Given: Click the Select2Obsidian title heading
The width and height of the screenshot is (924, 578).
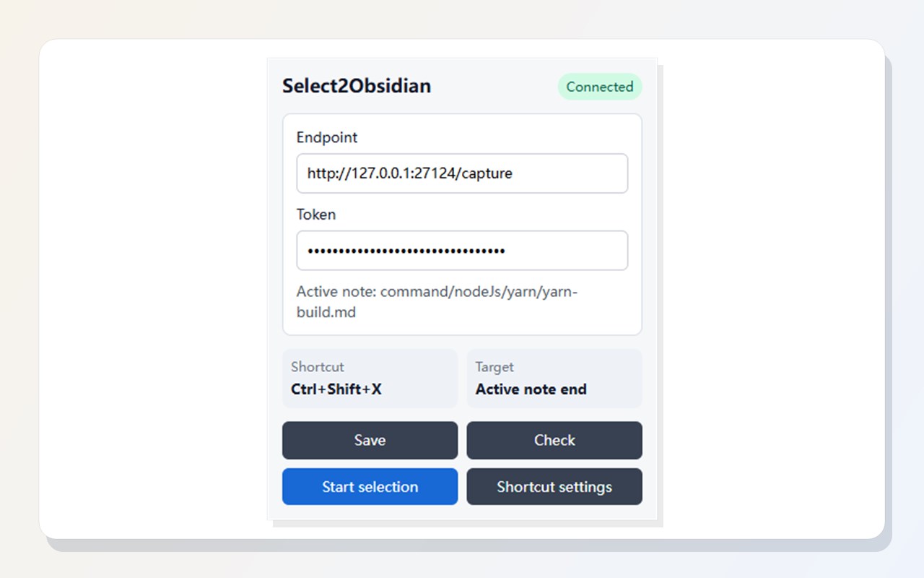Looking at the screenshot, I should tap(357, 86).
